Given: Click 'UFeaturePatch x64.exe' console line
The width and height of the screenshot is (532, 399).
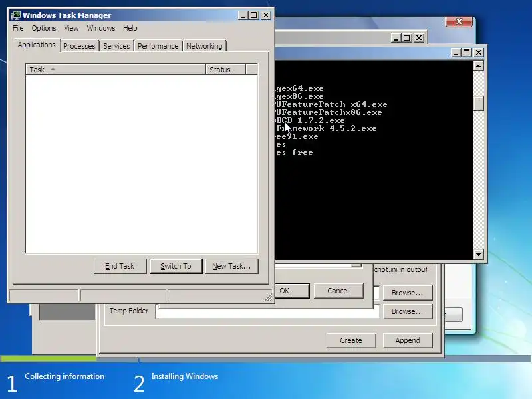Looking at the screenshot, I should coord(331,104).
